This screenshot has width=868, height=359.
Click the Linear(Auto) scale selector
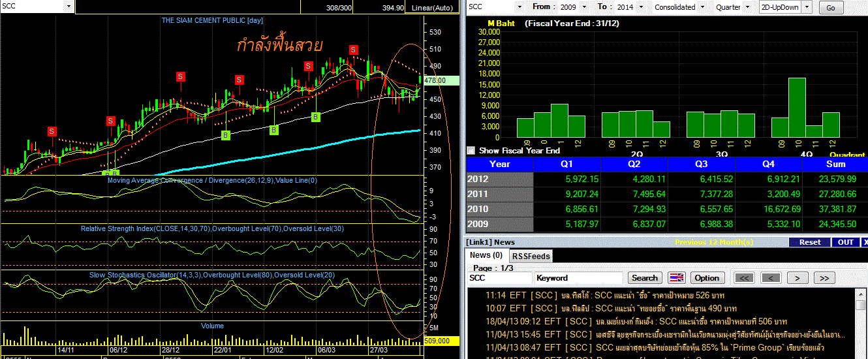tap(432, 8)
